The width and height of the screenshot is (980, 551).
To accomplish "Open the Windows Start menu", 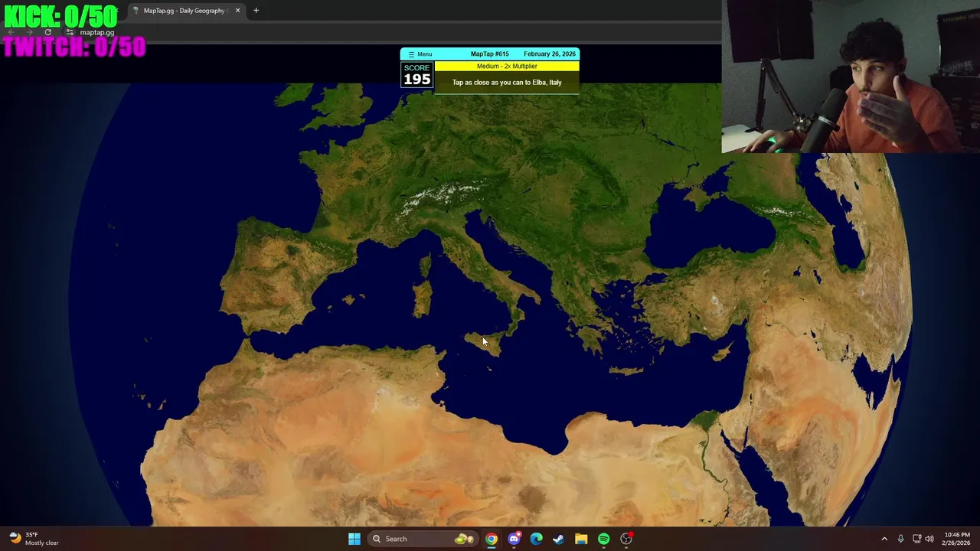I will [x=354, y=539].
